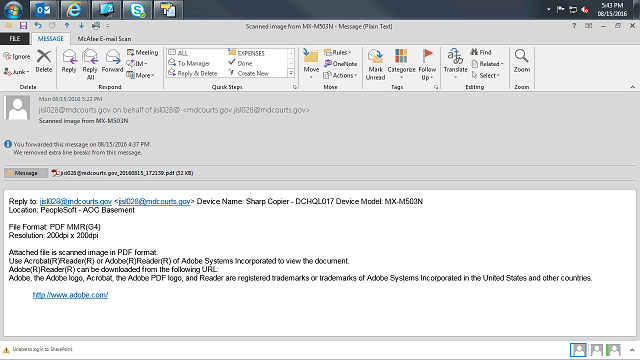This screenshot has width=640, height=360.
Task: Open the Junk dropdown menu
Action: pyautogui.click(x=17, y=72)
